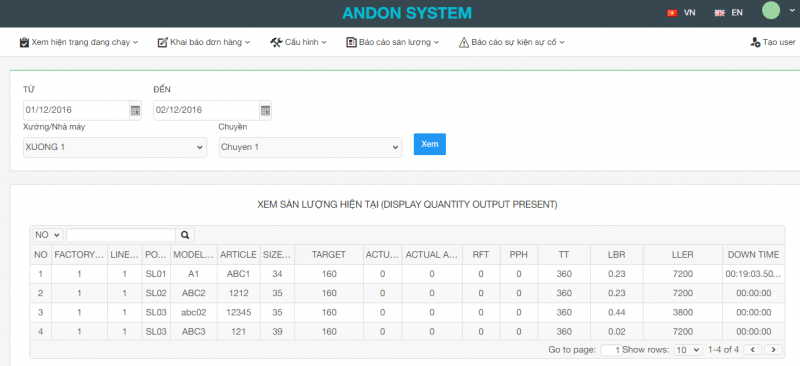Open 'Cấu hình' configuration menu
Image resolution: width=800 pixels, height=366 pixels.
[x=298, y=42]
